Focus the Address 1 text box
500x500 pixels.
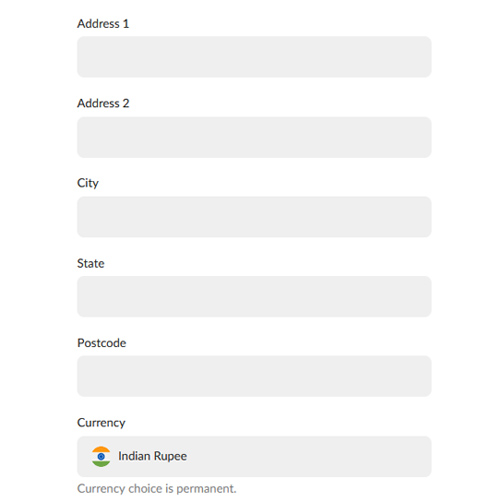tap(254, 57)
